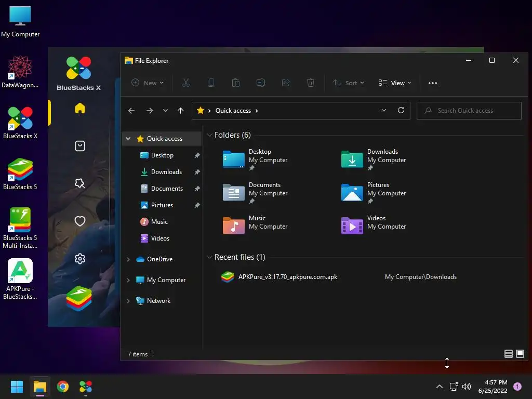Select the Downloads folder tile

pos(374,159)
